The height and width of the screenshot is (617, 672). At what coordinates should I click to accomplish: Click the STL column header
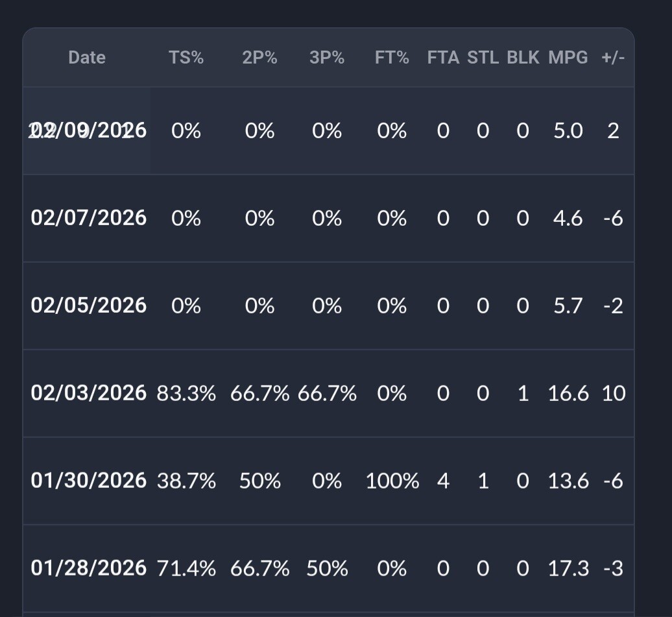click(x=483, y=58)
